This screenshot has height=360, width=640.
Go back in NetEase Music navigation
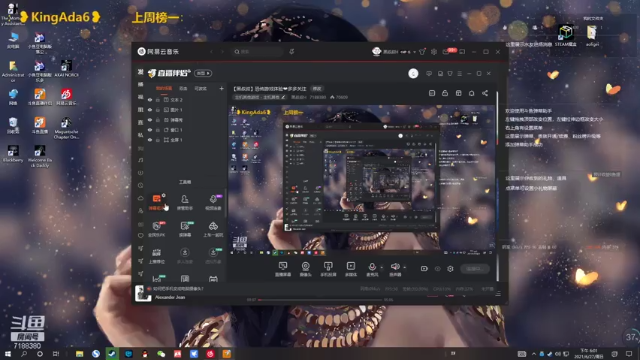pos(211,52)
